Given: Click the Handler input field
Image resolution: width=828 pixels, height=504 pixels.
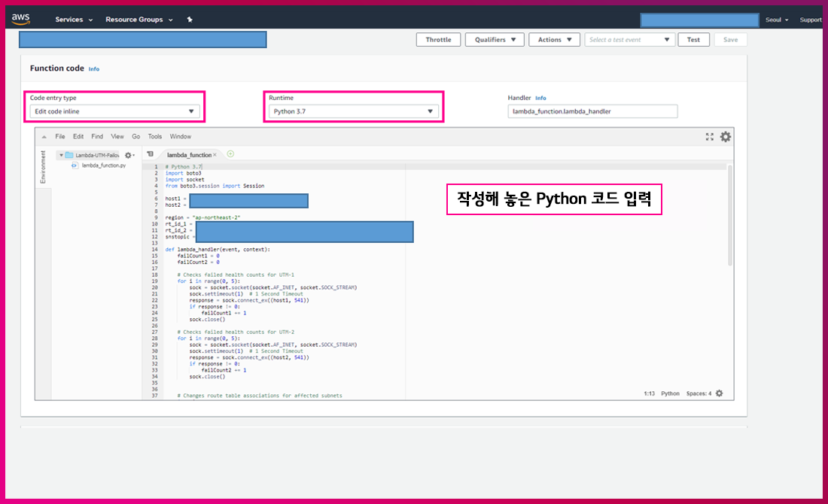Looking at the screenshot, I should pyautogui.click(x=592, y=111).
